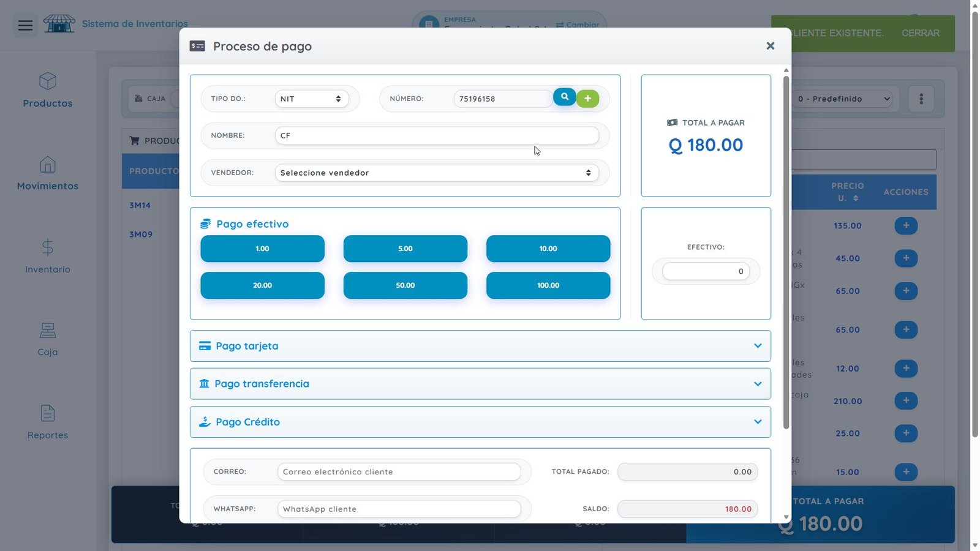Click product code 3M14

coord(140,205)
